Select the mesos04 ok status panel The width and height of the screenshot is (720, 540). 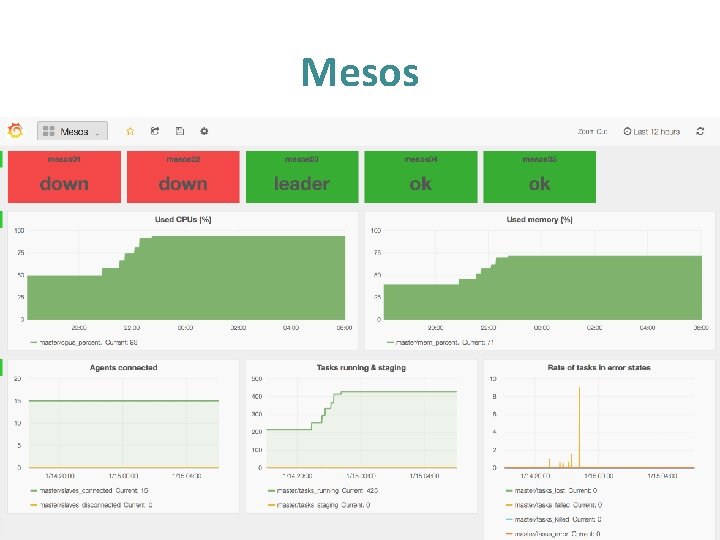click(421, 177)
